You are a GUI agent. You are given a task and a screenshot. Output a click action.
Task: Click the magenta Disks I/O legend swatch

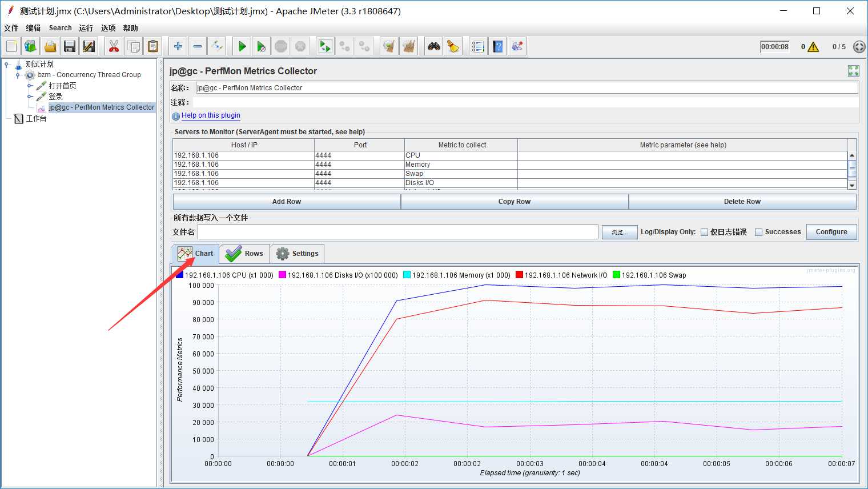point(282,275)
